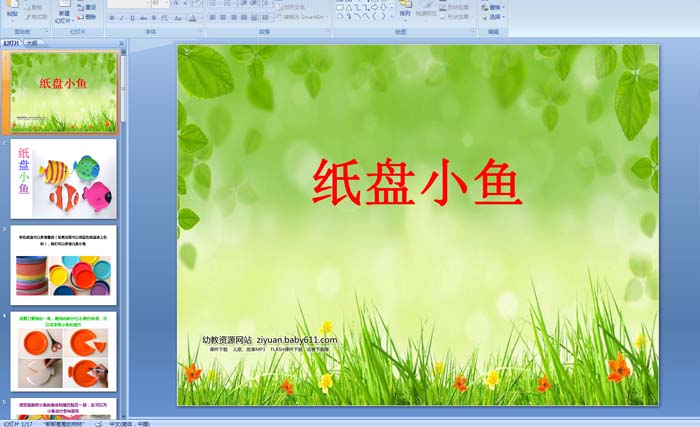Select the rectangle shape in gallery
The image size is (700, 427).
[340, 8]
